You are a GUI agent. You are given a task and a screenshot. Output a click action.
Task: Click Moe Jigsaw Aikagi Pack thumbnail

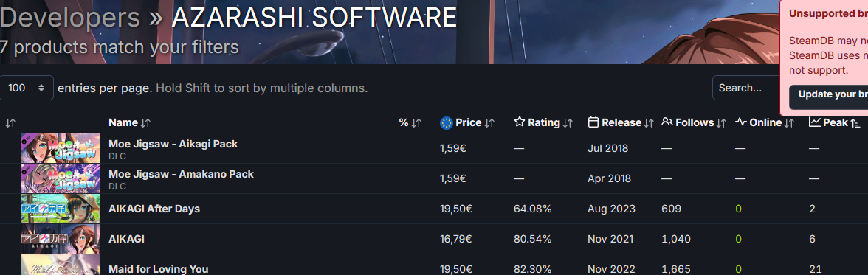[x=61, y=148]
